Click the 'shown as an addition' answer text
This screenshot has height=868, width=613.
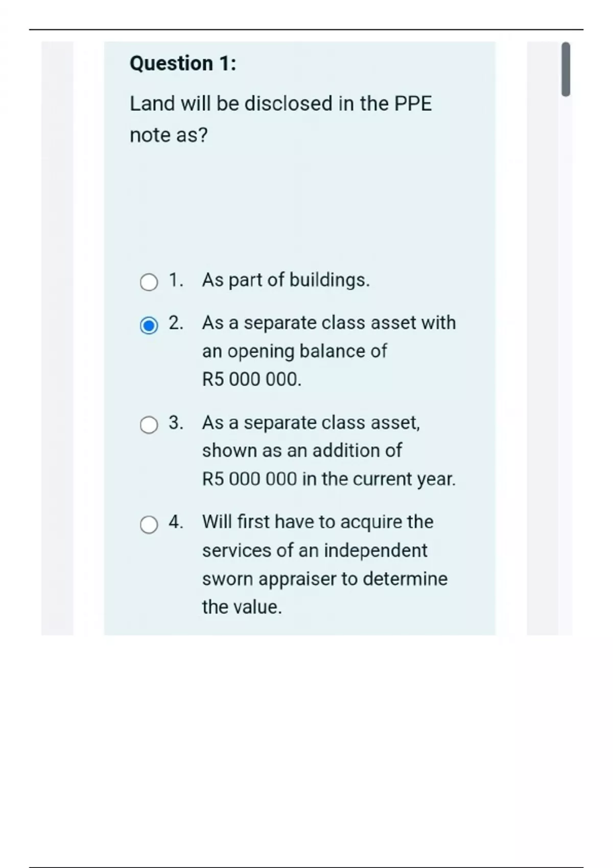pyautogui.click(x=301, y=450)
